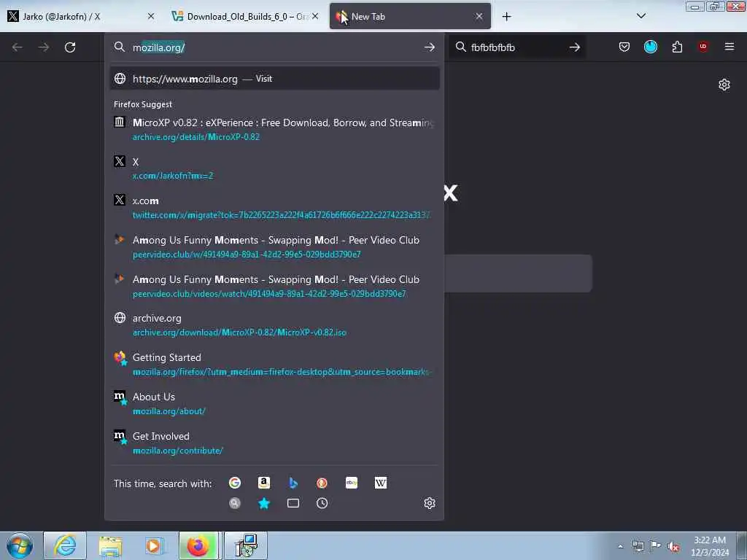Close the Jarko X tab
Screen dimensions: 747x560
pos(151,16)
